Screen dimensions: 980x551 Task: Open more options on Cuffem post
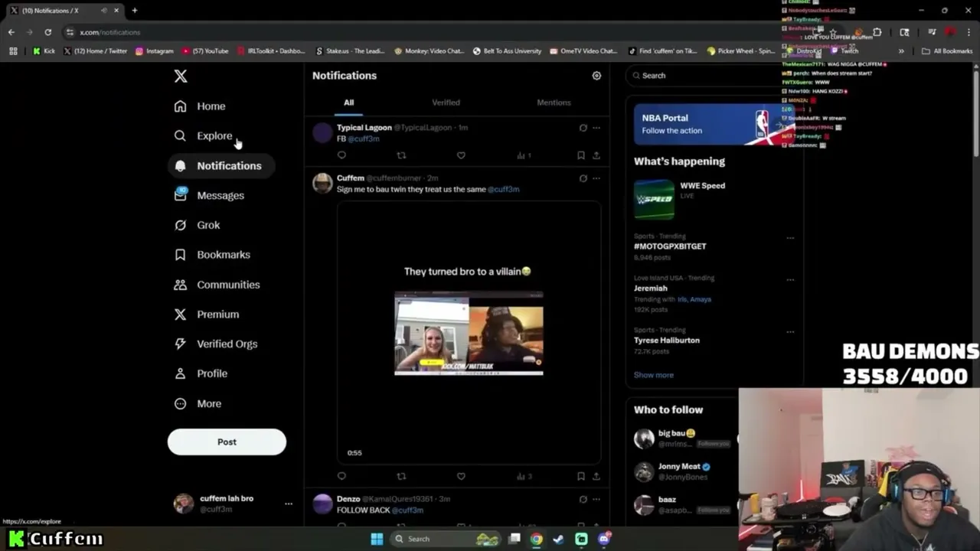point(596,178)
